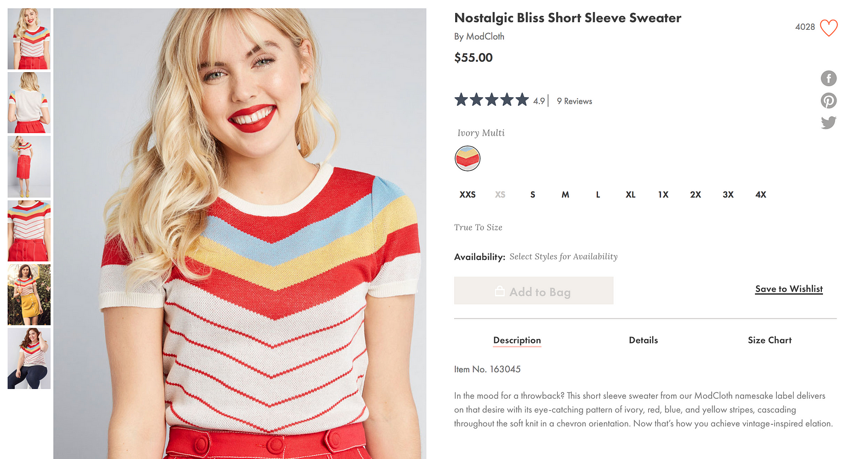Open the 9 Reviews link
Image resolution: width=868 pixels, height=459 pixels.
(575, 101)
